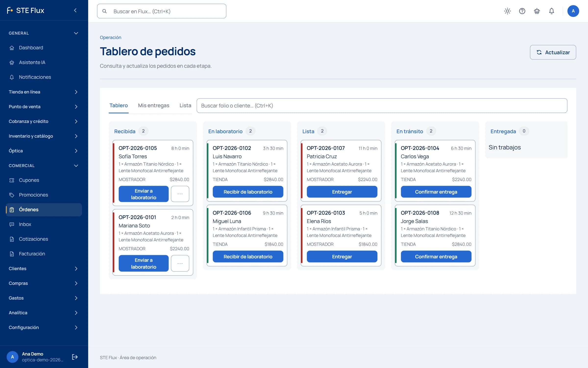This screenshot has height=368, width=588.
Task: Receive OPT-2026-0102 from laboratory
Action: 248,192
